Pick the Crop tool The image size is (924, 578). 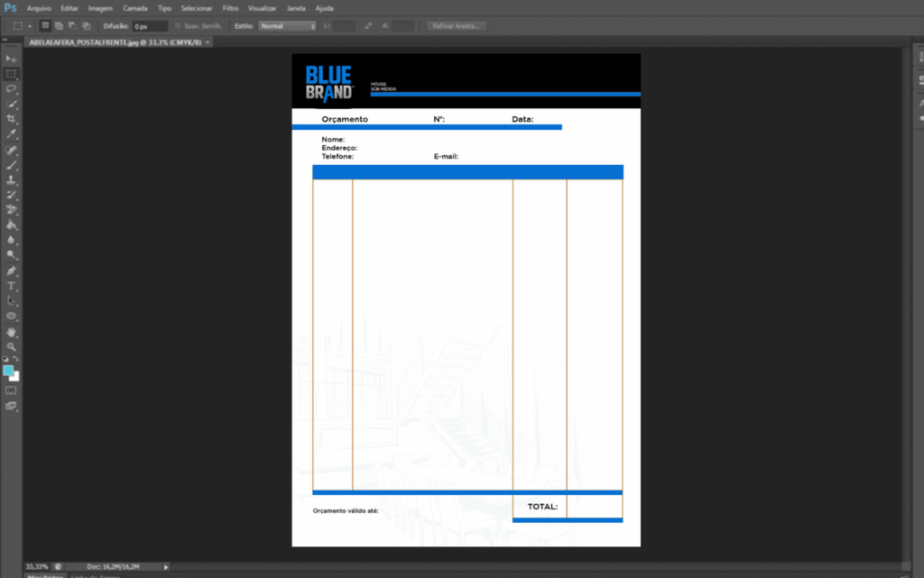point(12,119)
